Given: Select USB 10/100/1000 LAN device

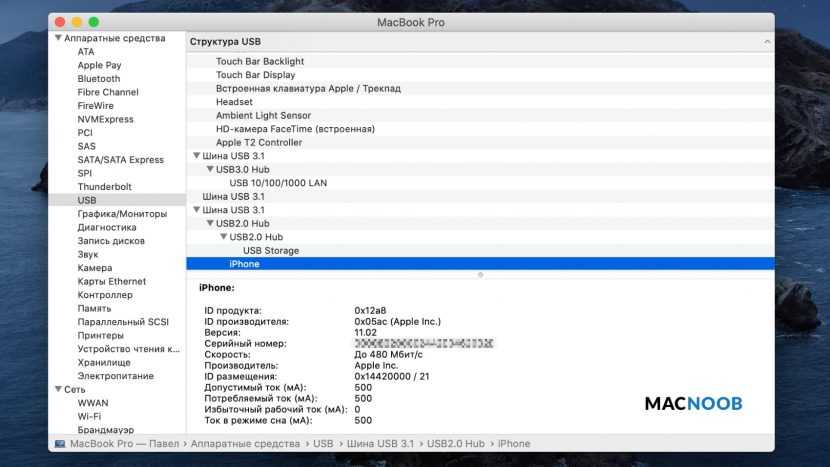Looking at the screenshot, I should pos(277,183).
